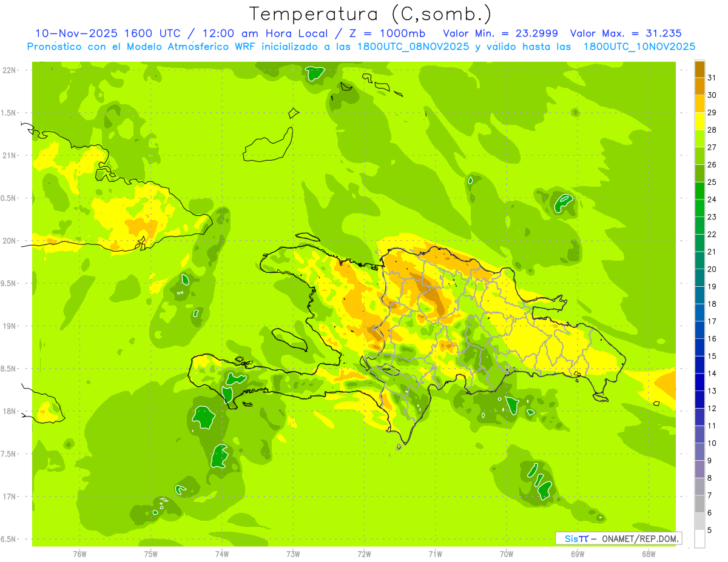The height and width of the screenshot is (562, 728).
Task: Click the 'ONAMET/REP.DOM.' credit label
Action: 641,538
